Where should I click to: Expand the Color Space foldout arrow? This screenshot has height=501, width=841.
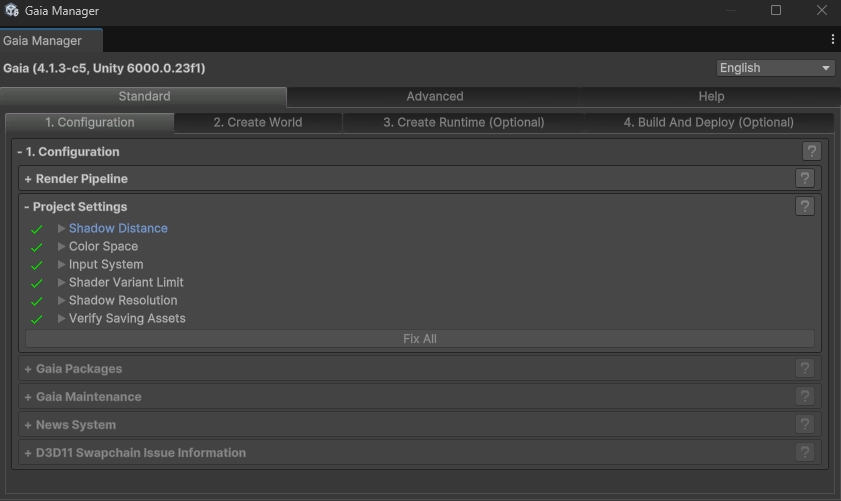tap(61, 246)
